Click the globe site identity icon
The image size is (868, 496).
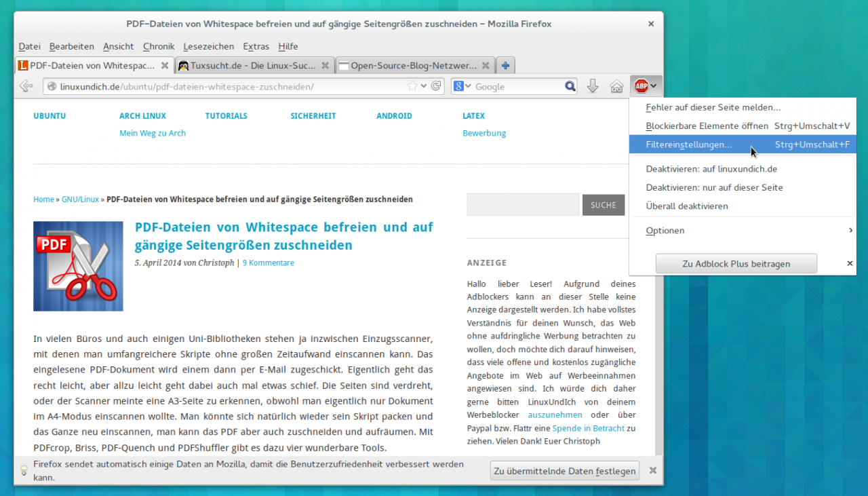point(52,87)
